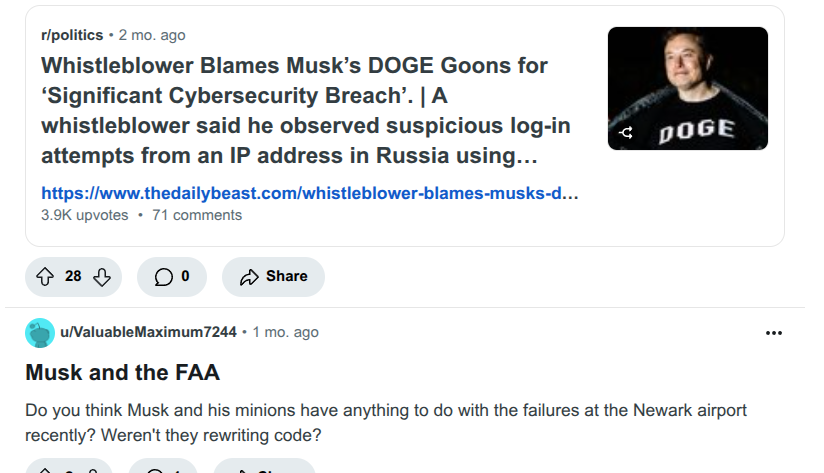Visit the r/politics subreddit link
This screenshot has height=473, width=824.
tap(72, 35)
